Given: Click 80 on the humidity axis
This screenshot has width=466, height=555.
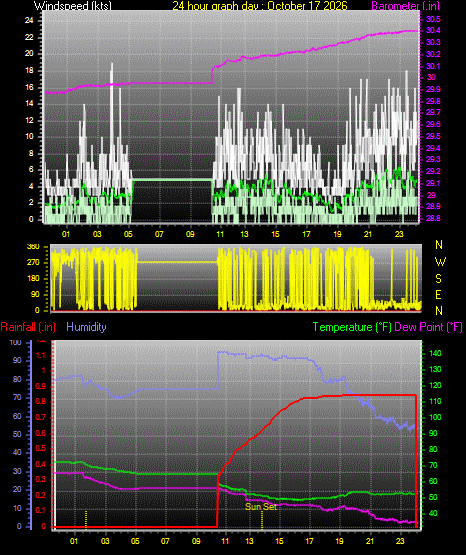Looking at the screenshot, I should (17, 379).
